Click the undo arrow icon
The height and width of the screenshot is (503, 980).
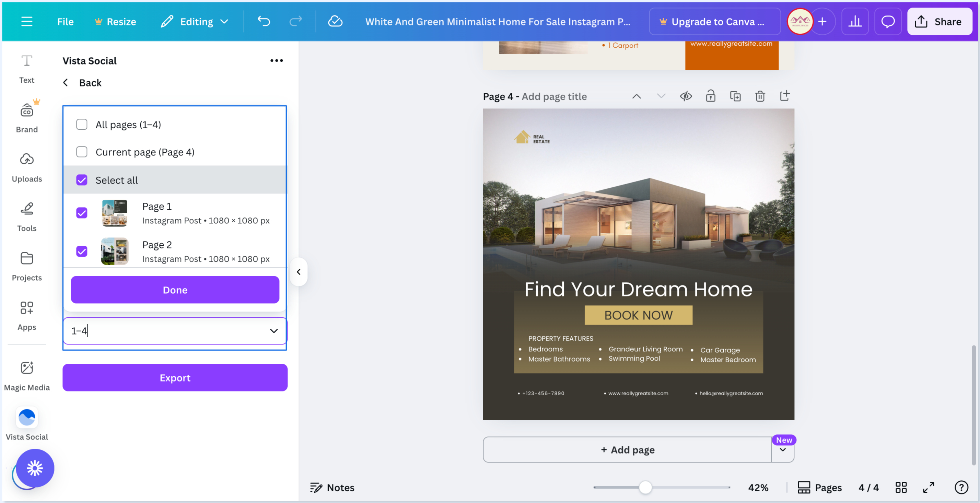[264, 21]
